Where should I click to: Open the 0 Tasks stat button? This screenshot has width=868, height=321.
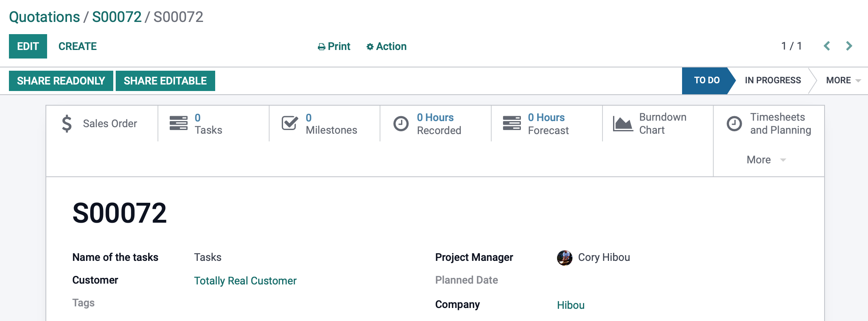click(214, 124)
